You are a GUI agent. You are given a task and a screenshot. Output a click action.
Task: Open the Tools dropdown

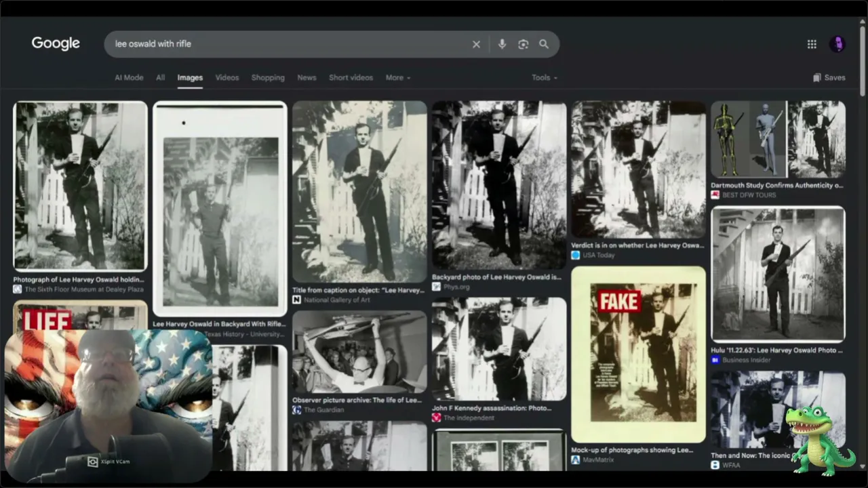click(545, 78)
